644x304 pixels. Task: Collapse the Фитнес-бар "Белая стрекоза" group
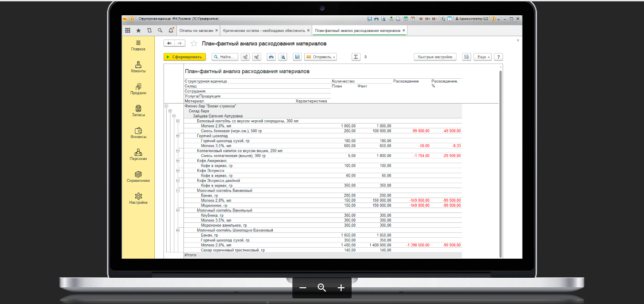(x=166, y=106)
